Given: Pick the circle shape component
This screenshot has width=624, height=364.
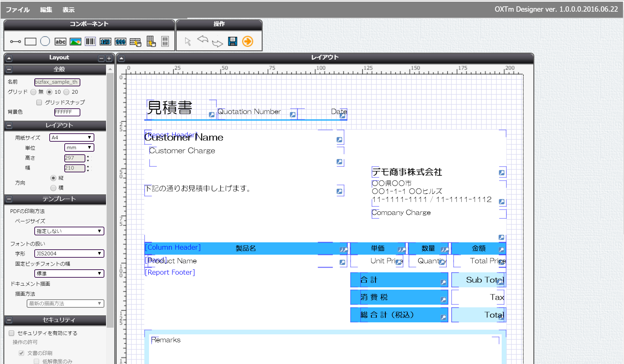Looking at the screenshot, I should click(x=45, y=41).
